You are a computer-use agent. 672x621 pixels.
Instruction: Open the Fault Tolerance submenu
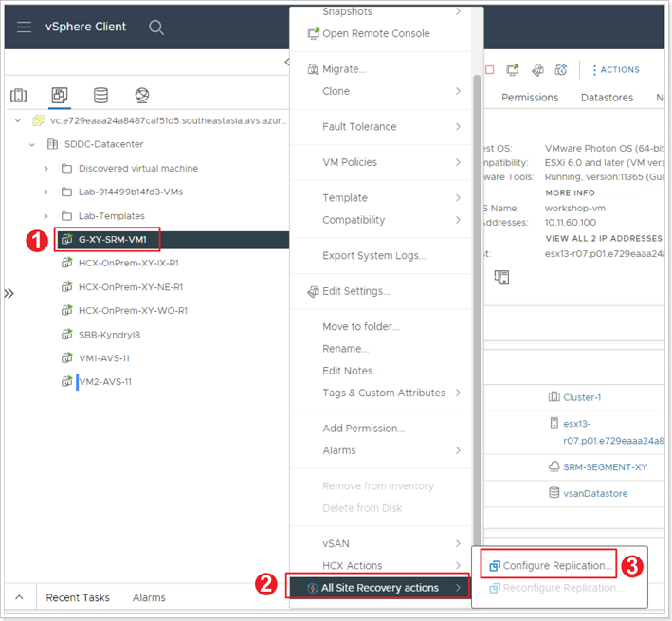tap(381, 126)
